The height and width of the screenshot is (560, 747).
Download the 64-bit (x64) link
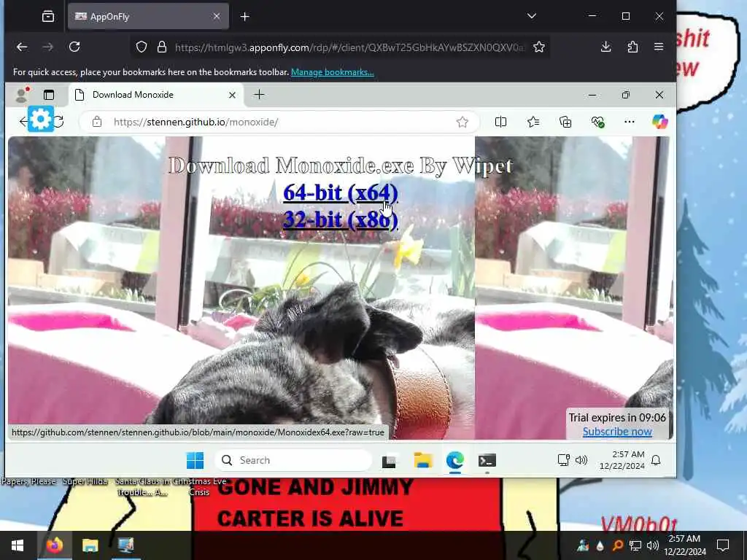click(x=340, y=192)
